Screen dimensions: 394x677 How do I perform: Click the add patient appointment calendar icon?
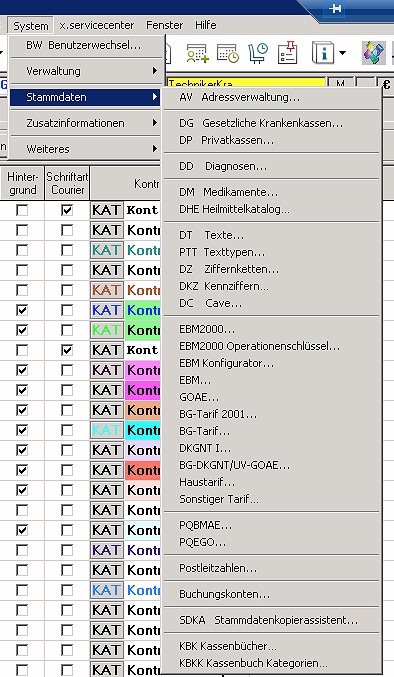(197, 53)
